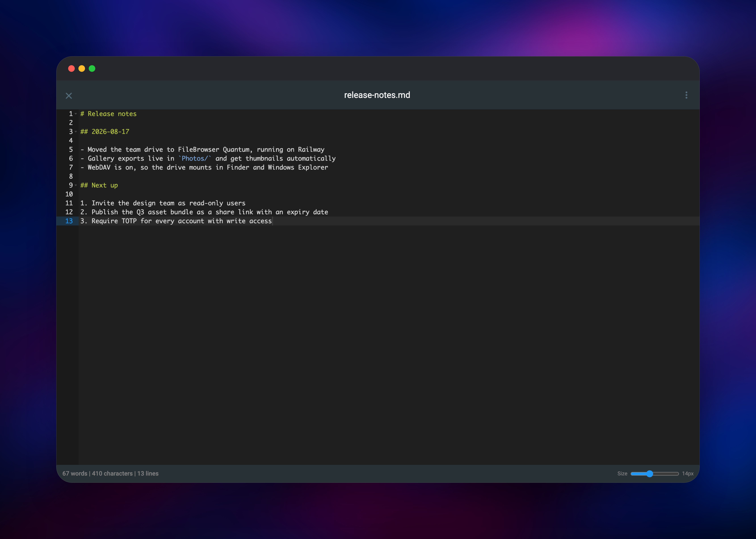This screenshot has height=539, width=756.
Task: Open the three-dot more options menu
Action: click(686, 95)
